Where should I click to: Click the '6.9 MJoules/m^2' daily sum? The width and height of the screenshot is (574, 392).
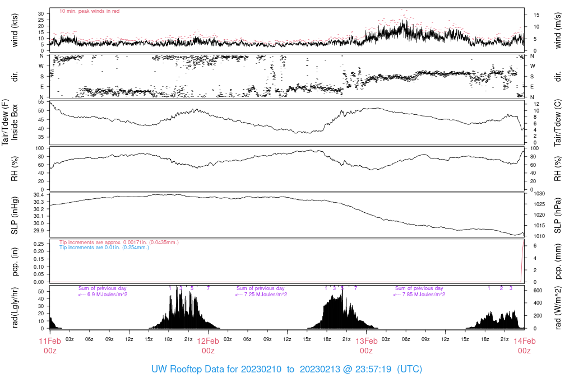pos(107,295)
